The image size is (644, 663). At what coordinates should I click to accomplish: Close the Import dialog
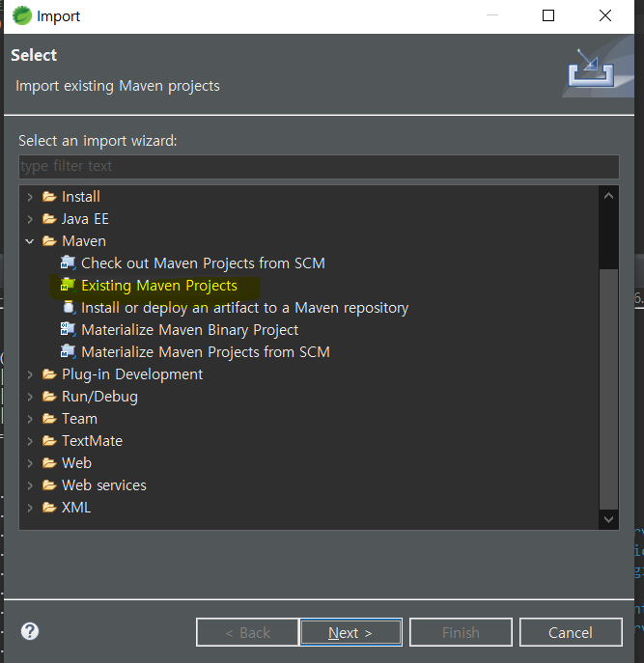tap(605, 15)
